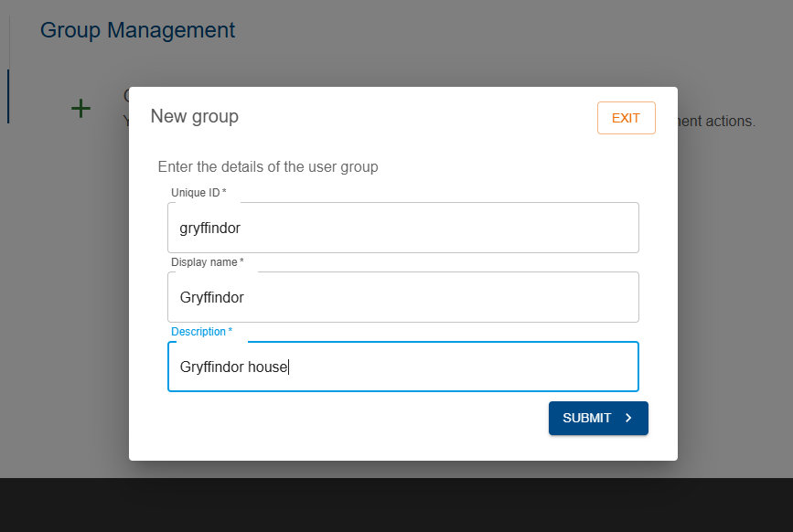Viewport: 793px width, 532px height.
Task: Click the blue Description field label
Action: (201, 332)
